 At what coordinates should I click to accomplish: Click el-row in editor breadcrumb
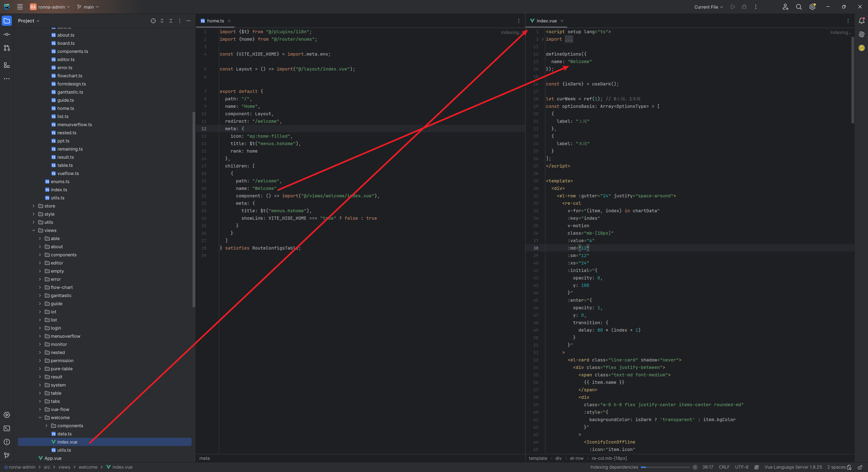click(x=577, y=458)
